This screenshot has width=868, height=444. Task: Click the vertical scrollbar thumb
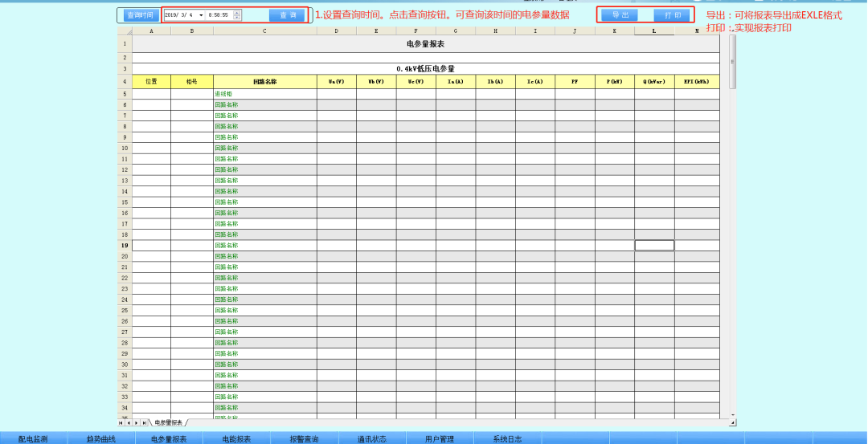[x=732, y=61]
